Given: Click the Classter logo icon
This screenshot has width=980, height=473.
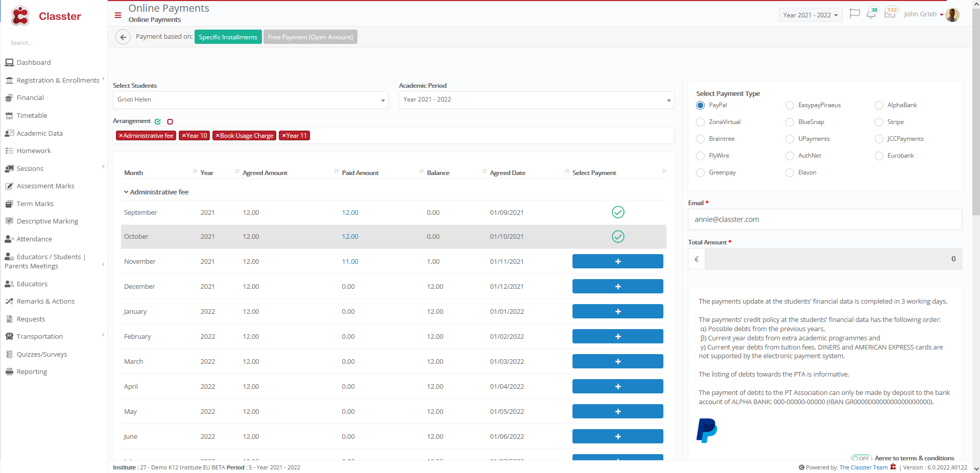Looking at the screenshot, I should (20, 16).
